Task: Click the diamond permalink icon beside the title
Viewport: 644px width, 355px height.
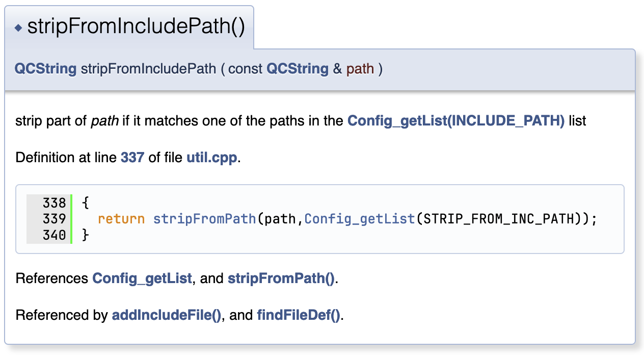Action: (19, 28)
